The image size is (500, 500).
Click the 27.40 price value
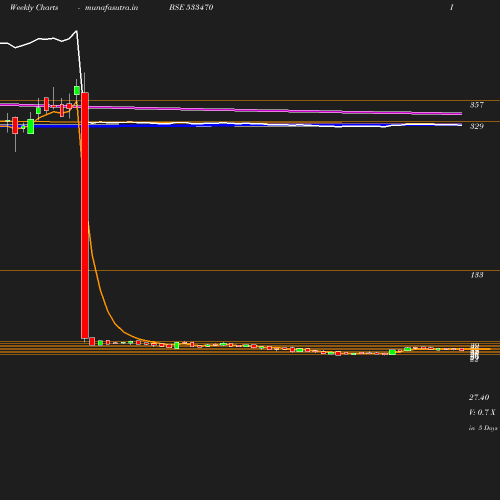(x=479, y=397)
